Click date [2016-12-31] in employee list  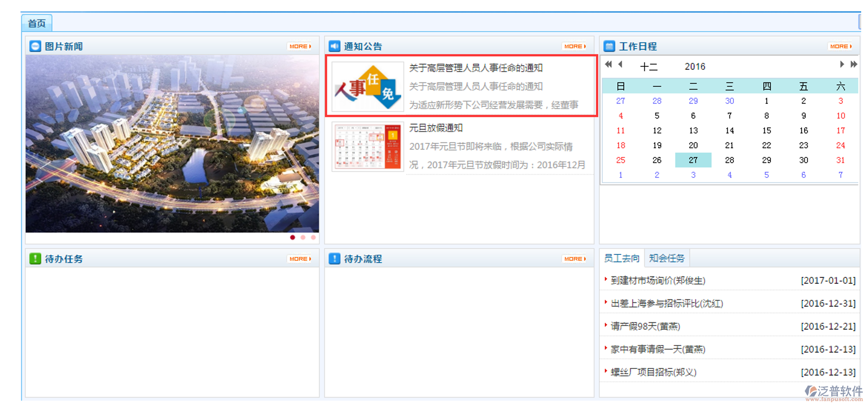[828, 304]
